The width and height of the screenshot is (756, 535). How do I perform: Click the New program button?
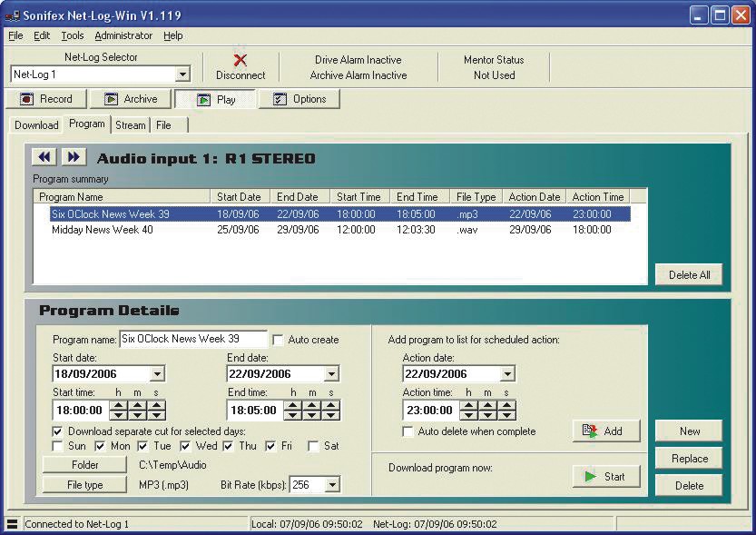(x=689, y=431)
